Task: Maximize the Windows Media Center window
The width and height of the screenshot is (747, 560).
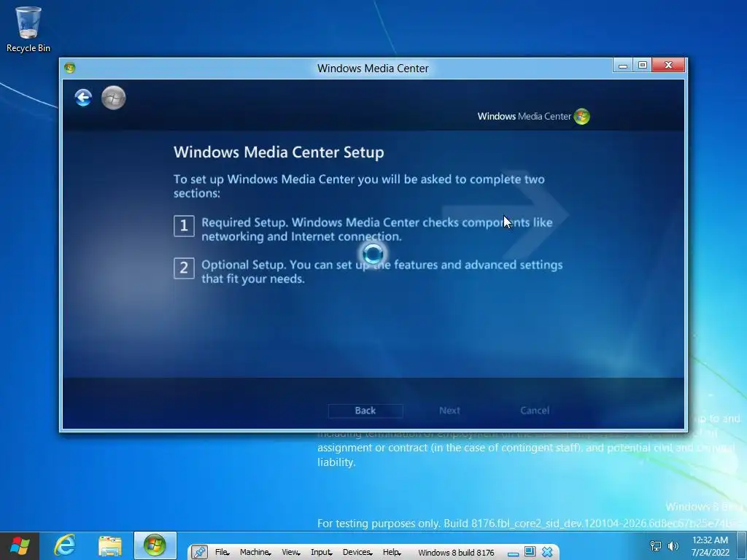Action: tap(642, 65)
